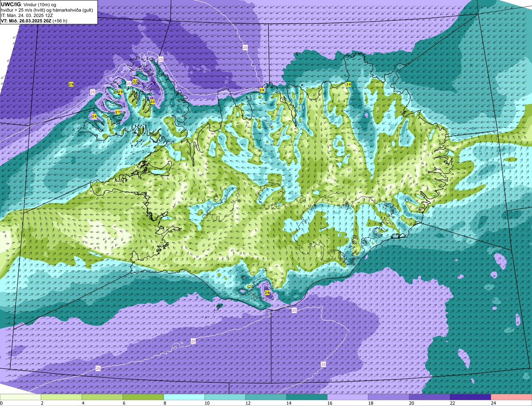Click the yellow peak gust label 30
532x406 pixels.
[x=153, y=102]
